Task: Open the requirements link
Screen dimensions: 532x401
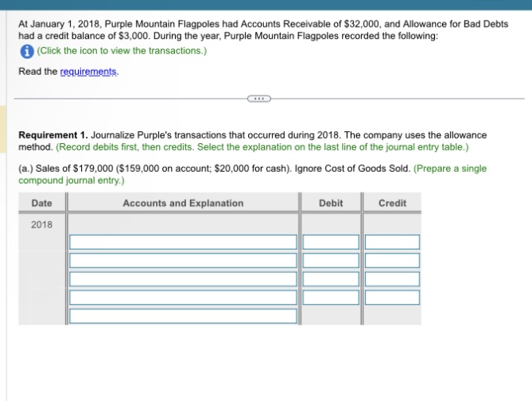Action: tap(88, 72)
